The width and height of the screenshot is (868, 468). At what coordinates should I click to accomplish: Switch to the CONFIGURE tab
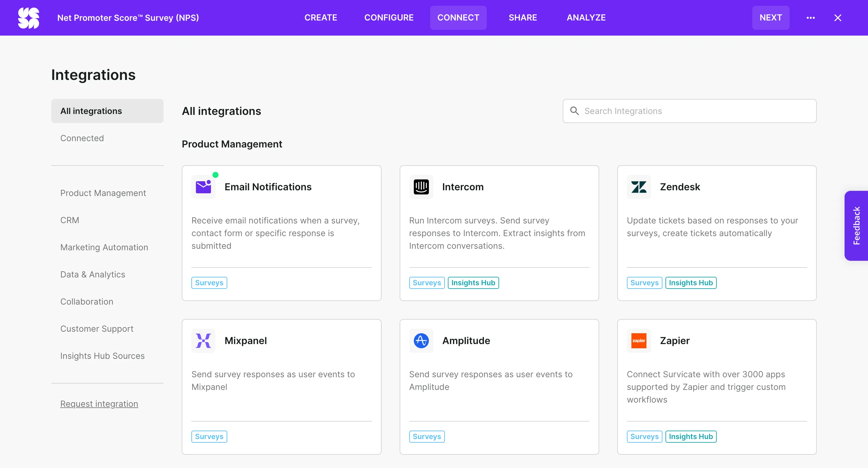389,18
